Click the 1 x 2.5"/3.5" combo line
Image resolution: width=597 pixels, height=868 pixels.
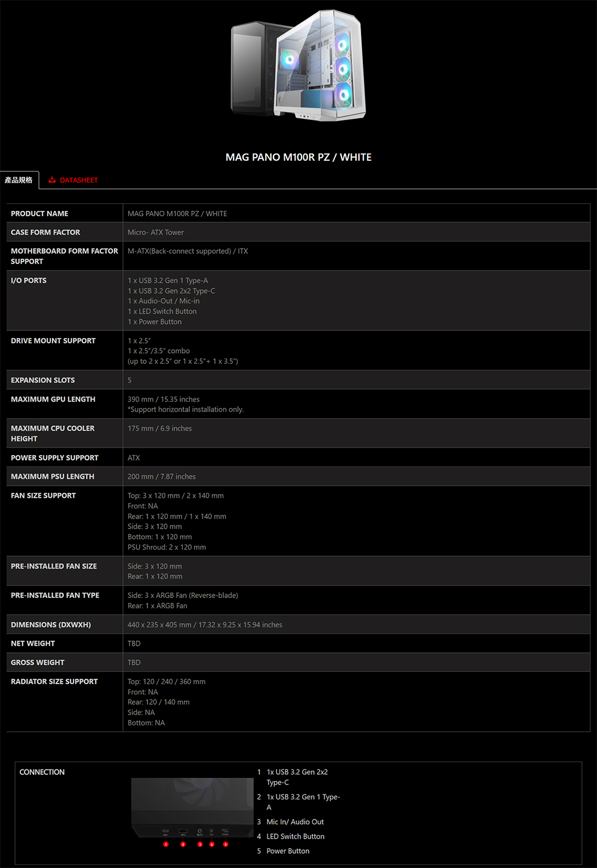(159, 351)
